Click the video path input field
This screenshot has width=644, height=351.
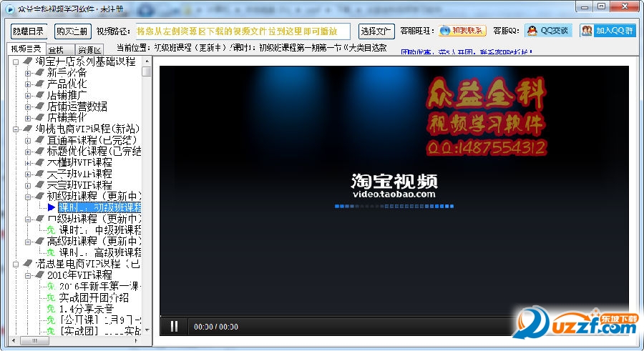(x=243, y=31)
